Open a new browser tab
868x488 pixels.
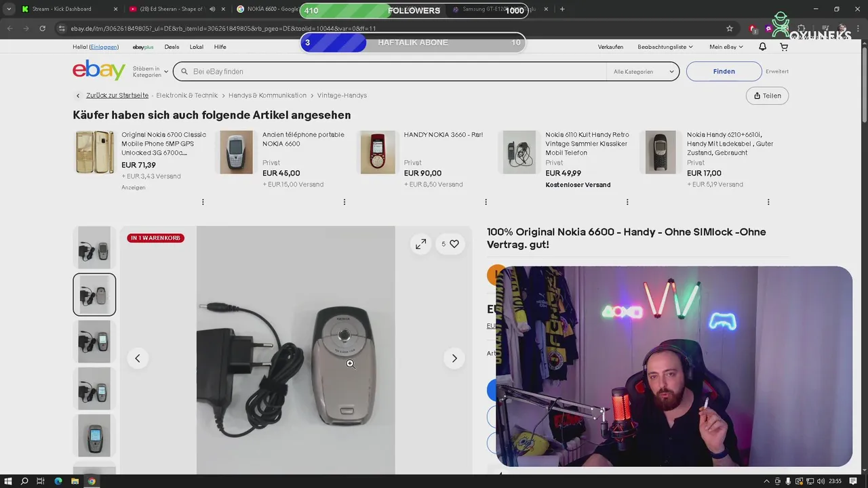(562, 9)
